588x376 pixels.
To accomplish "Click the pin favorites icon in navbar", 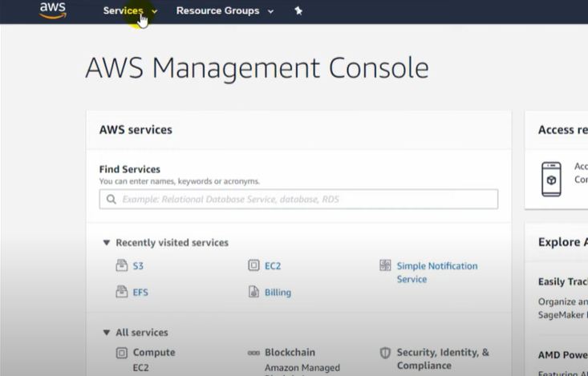I will [298, 11].
